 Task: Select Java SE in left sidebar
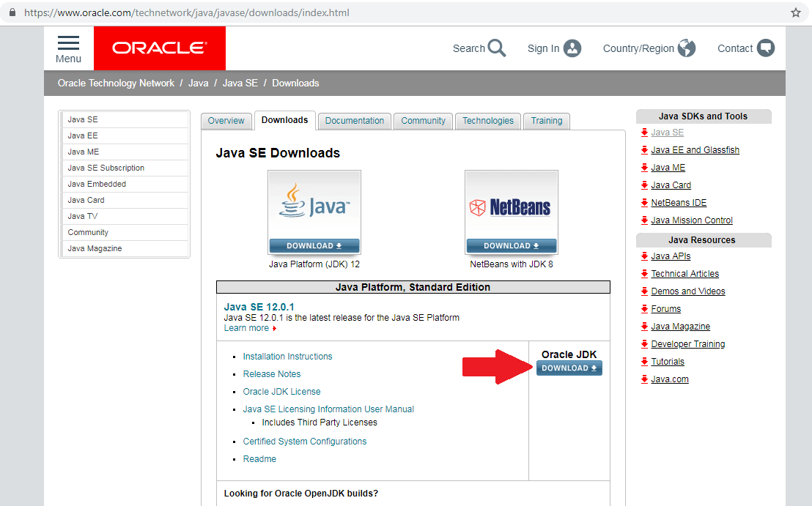pos(125,119)
